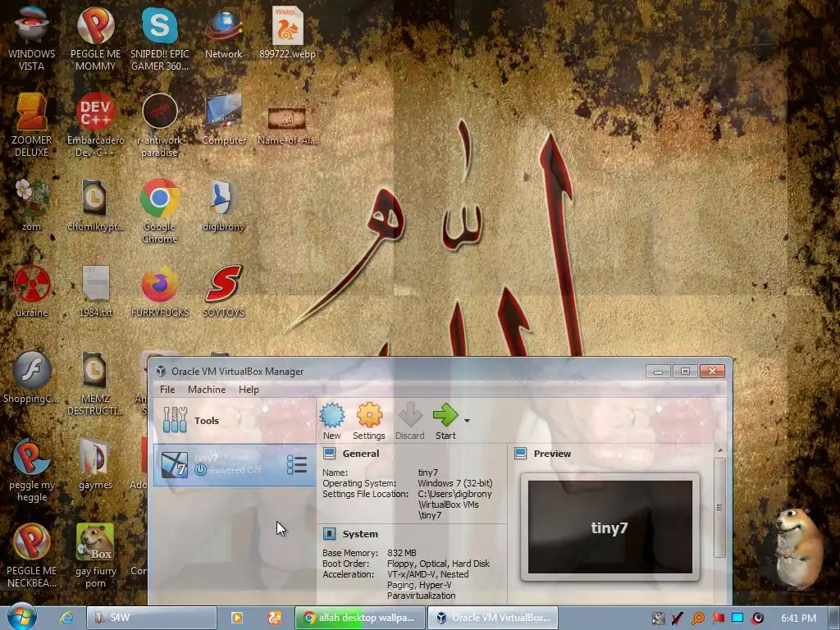
Task: Select the digibrony desktop icon
Action: click(x=224, y=204)
